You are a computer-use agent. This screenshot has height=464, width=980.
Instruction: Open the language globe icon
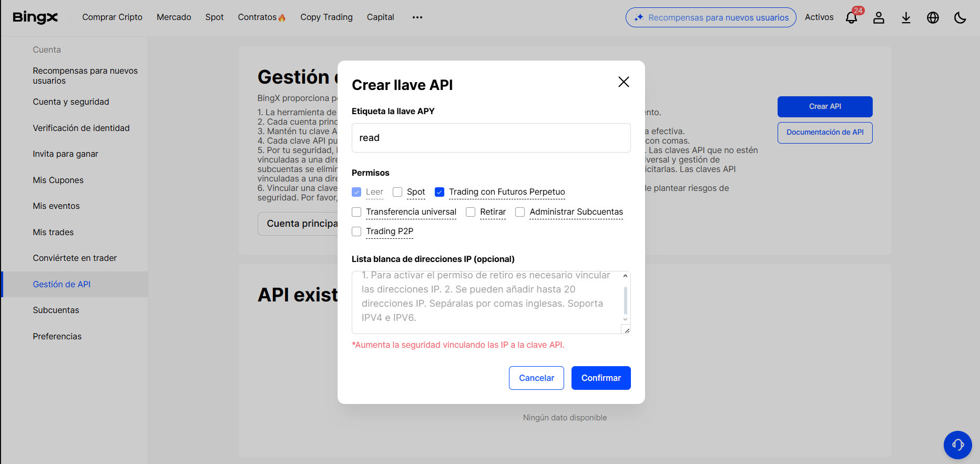pyautogui.click(x=933, y=18)
